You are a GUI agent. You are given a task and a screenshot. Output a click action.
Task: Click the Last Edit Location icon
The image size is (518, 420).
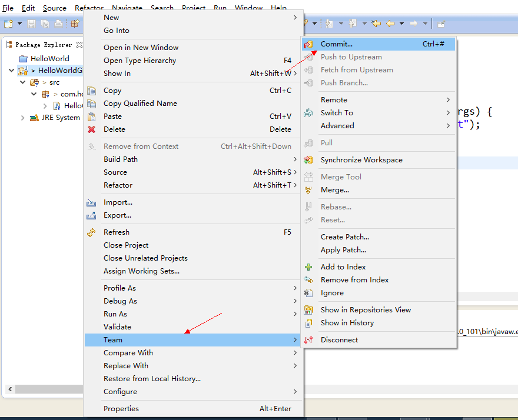click(376, 24)
